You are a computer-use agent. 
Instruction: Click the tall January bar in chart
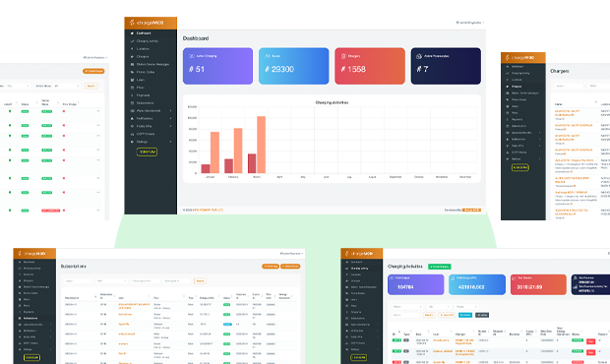point(214,152)
